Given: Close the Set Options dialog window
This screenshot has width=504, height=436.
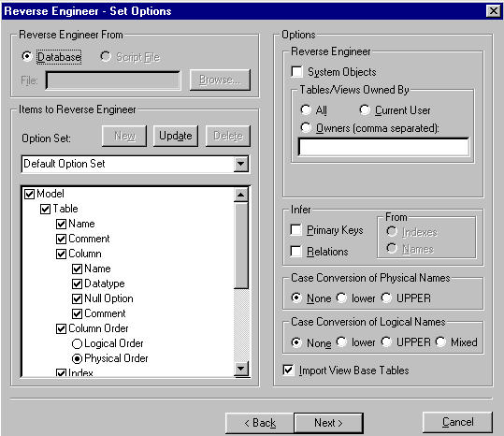Looking at the screenshot, I should [x=494, y=11].
